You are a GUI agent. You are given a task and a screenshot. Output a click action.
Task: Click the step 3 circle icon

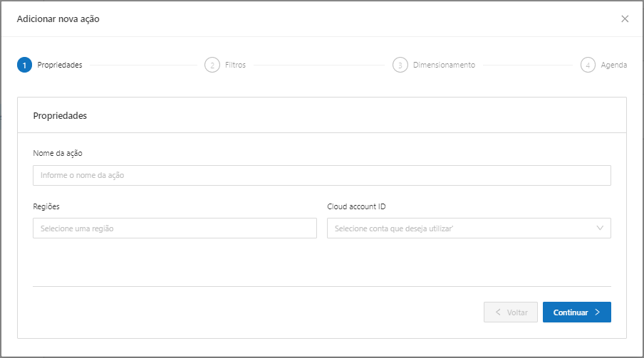[x=400, y=65]
